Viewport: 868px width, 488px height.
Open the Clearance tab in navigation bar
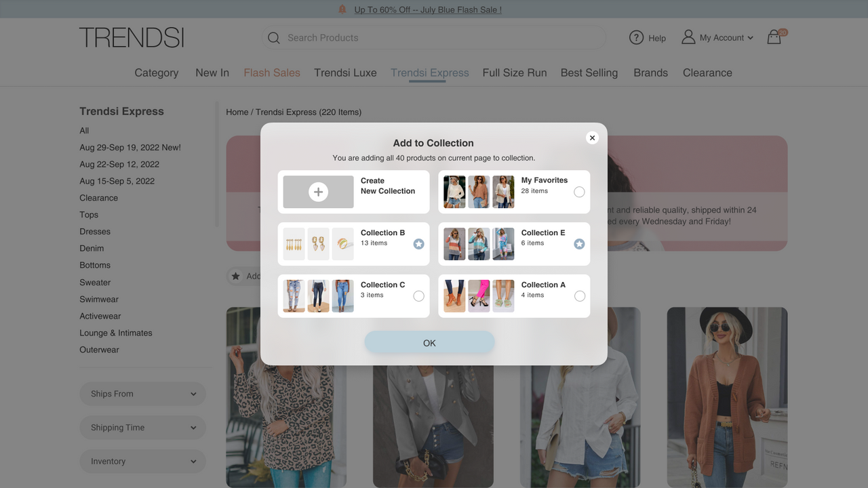point(707,73)
